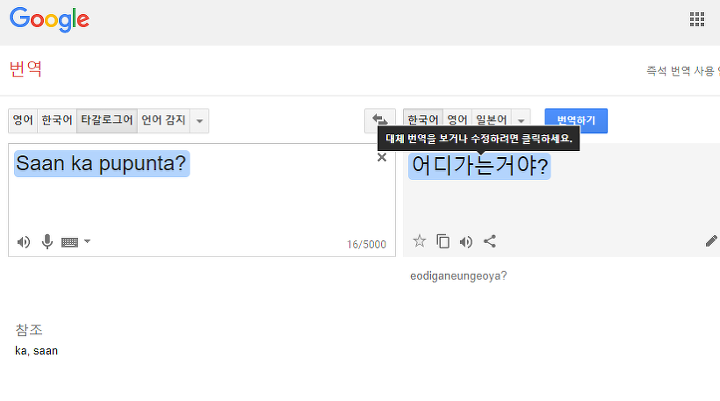Screen dimensions: 720x401
Task: Clear the source text with X
Action: pos(382,158)
